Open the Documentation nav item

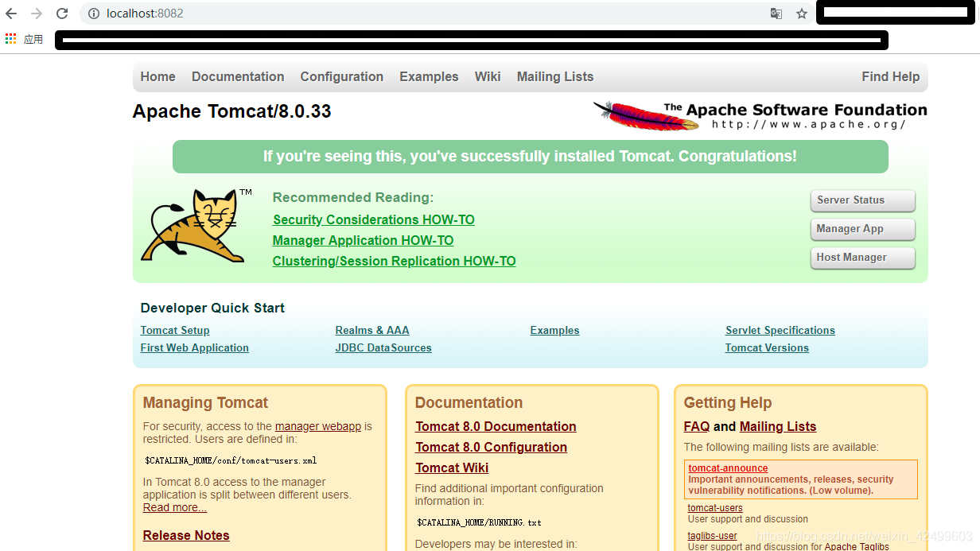pyautogui.click(x=238, y=76)
